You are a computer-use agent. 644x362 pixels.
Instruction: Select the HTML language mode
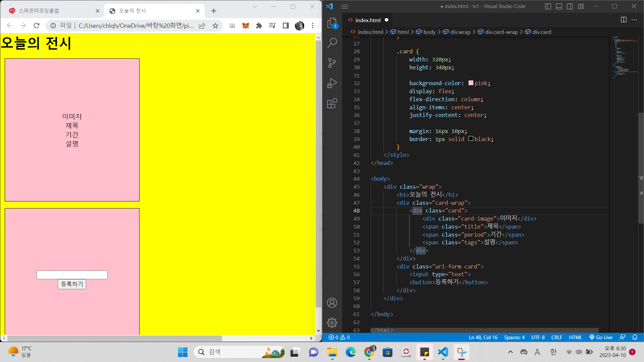coord(576,338)
